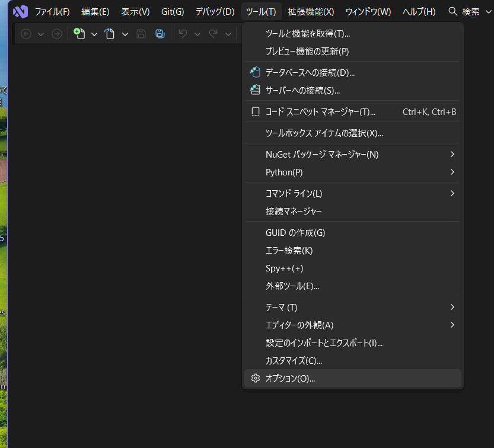
Task: Click the search magnifier icon
Action: [452, 12]
